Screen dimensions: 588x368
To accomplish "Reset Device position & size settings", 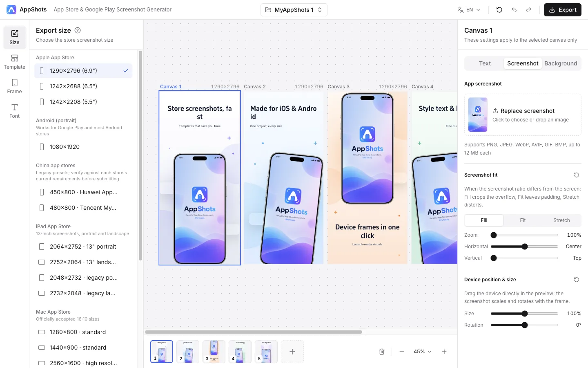I will 577,280.
